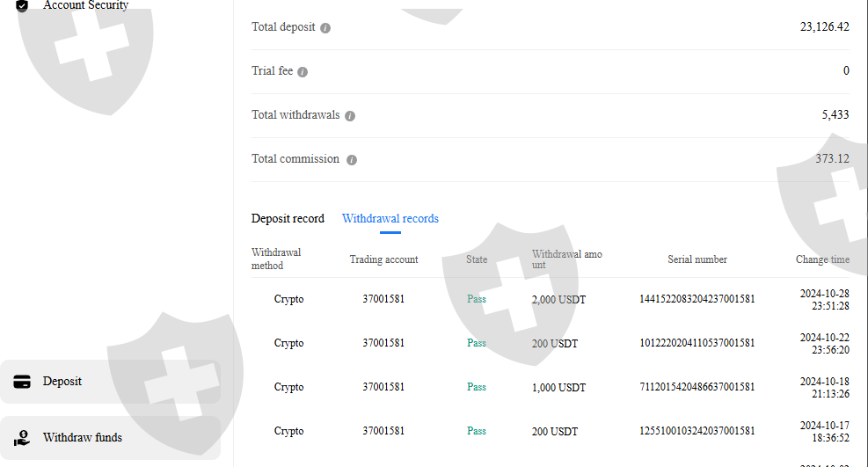Click serial number 1441522083204237001581

(x=697, y=300)
